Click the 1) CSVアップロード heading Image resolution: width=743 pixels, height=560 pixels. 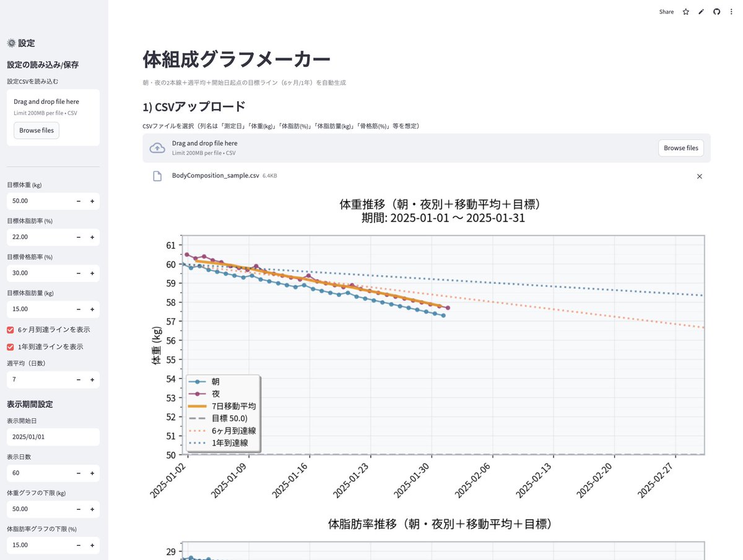pyautogui.click(x=194, y=106)
